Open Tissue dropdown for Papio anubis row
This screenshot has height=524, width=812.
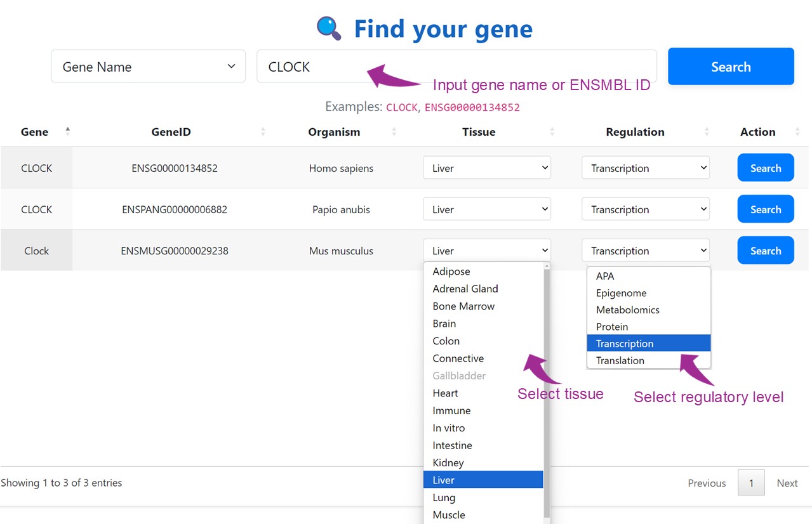coord(486,209)
